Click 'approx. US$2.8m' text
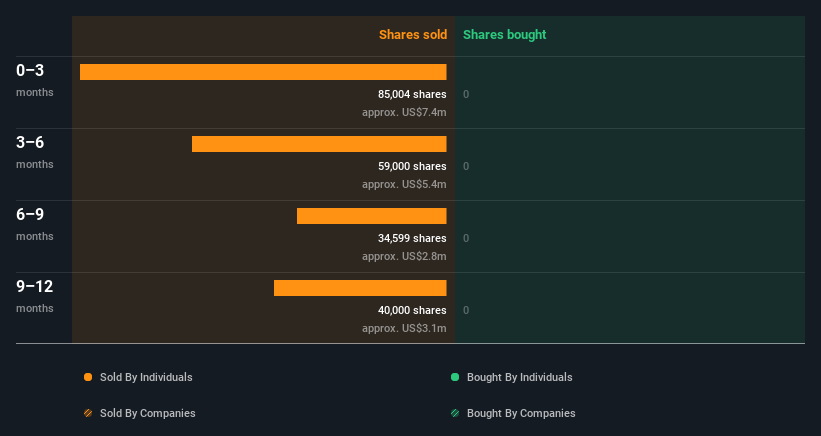The width and height of the screenshot is (821, 436). (x=404, y=256)
